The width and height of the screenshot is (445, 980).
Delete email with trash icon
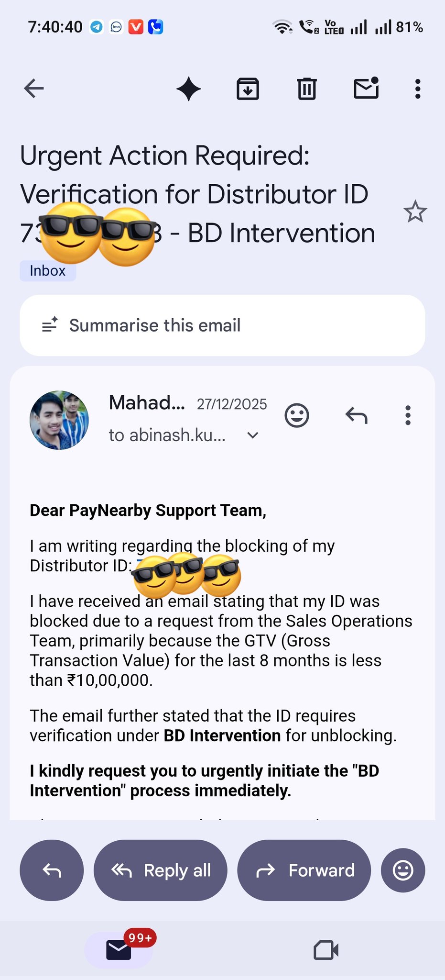coord(307,89)
